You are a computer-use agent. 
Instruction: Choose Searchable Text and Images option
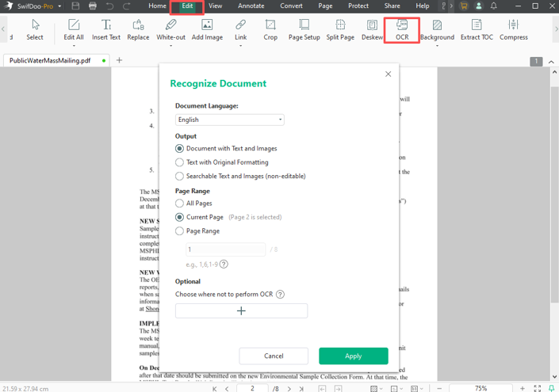coord(180,177)
